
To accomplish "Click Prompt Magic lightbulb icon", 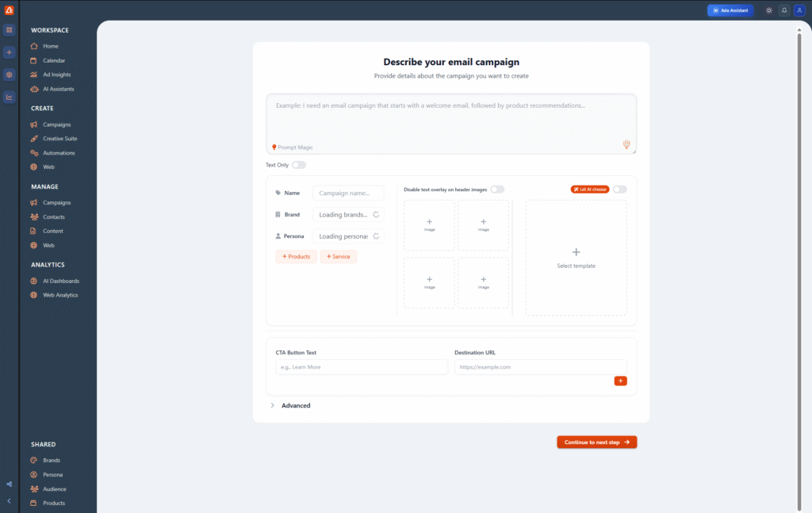I will 274,147.
